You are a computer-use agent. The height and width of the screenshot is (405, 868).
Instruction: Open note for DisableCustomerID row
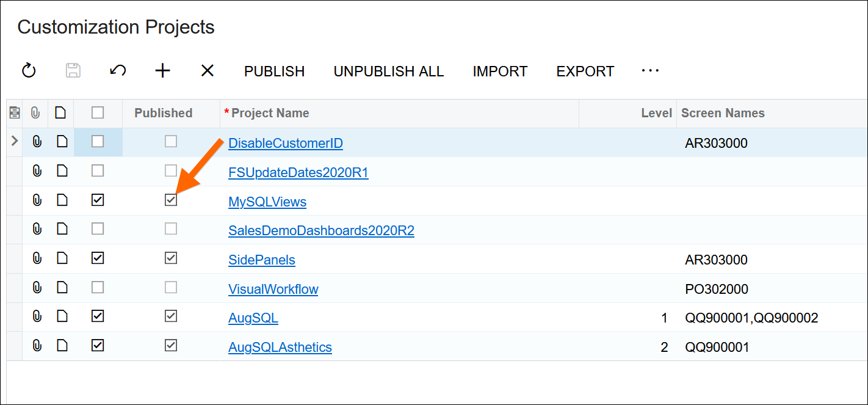(62, 142)
